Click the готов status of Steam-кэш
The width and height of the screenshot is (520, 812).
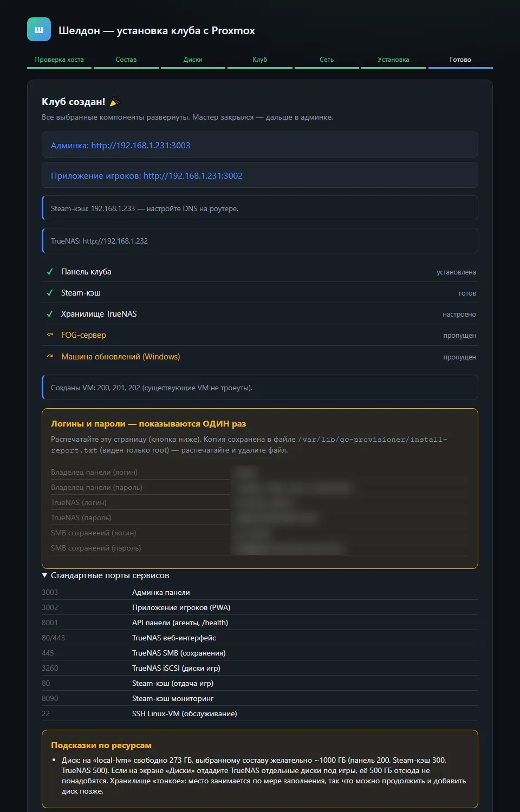pyautogui.click(x=467, y=293)
